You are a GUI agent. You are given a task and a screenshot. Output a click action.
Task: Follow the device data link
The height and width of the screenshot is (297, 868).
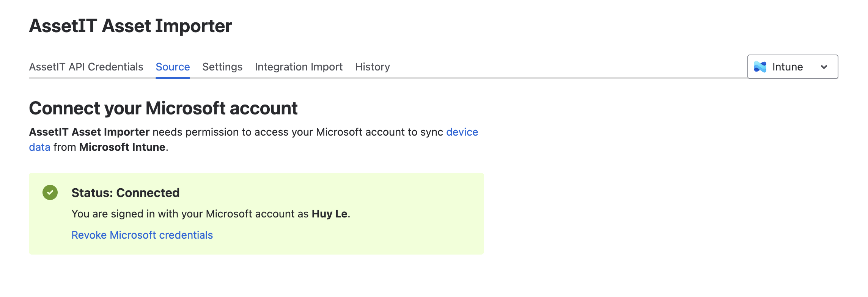[462, 132]
